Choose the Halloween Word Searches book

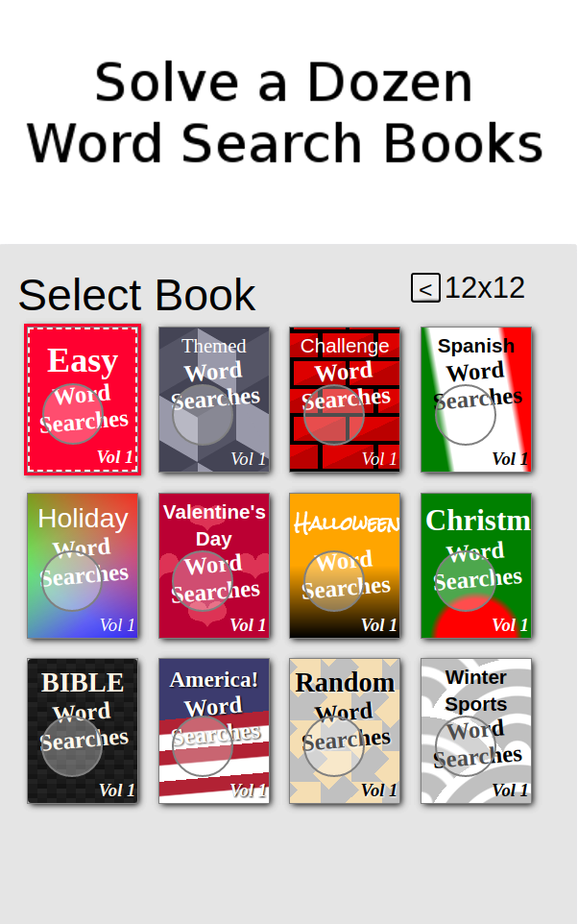point(345,566)
